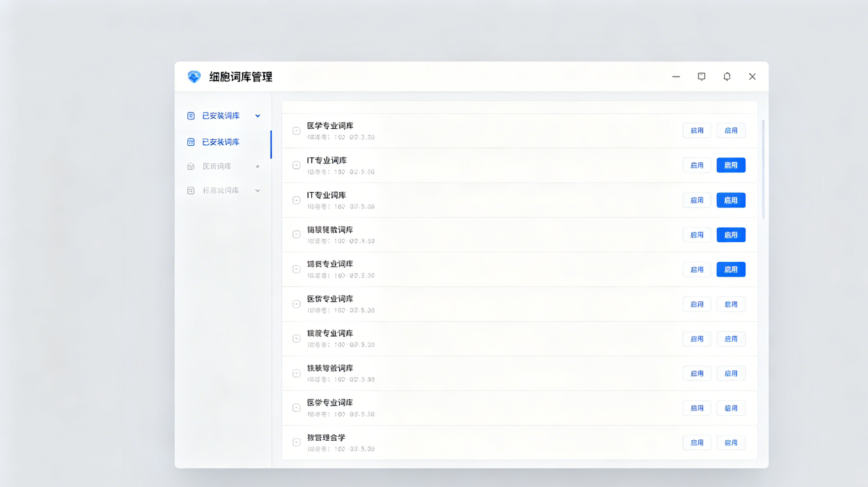Click blue 启用 button in IT专业词库 version 150 row
The image size is (868, 487).
(731, 165)
